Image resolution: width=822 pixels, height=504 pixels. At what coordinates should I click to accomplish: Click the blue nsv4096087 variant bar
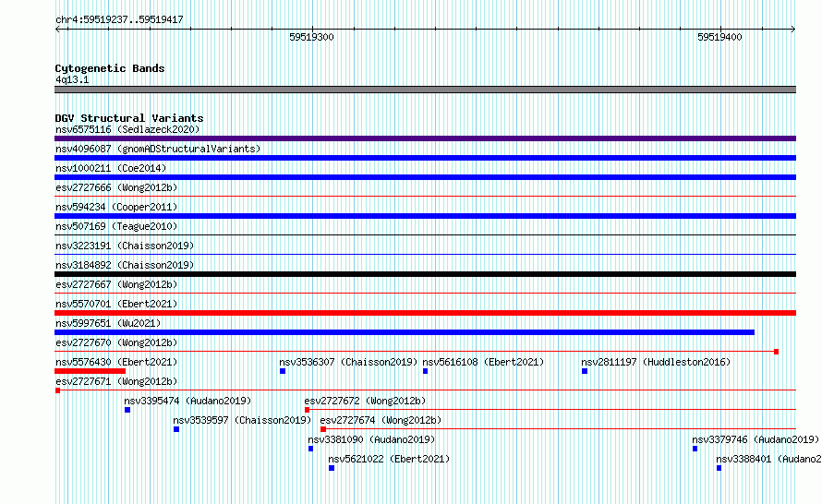tap(425, 158)
